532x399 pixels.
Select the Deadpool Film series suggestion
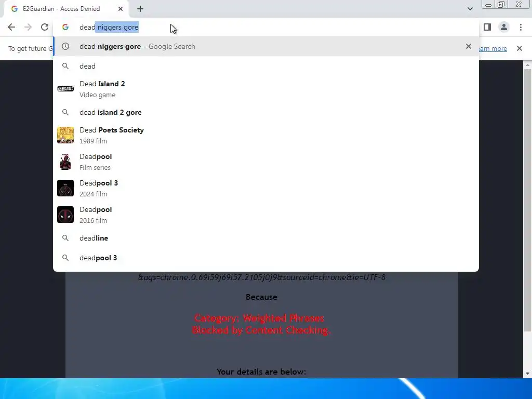266,162
